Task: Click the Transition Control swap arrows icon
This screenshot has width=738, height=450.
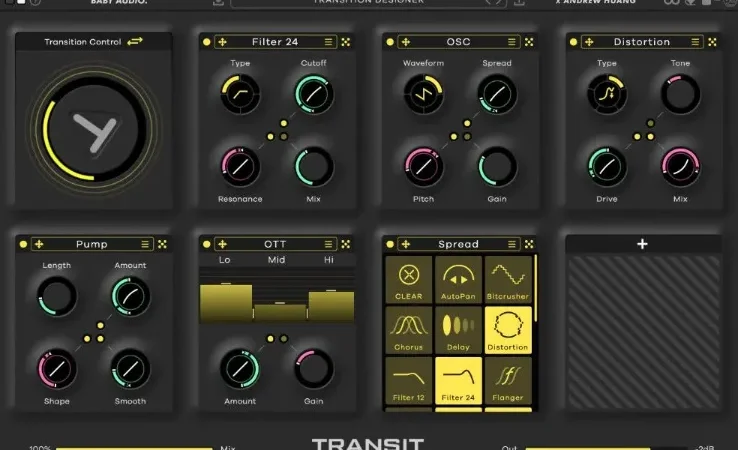Action: click(135, 41)
